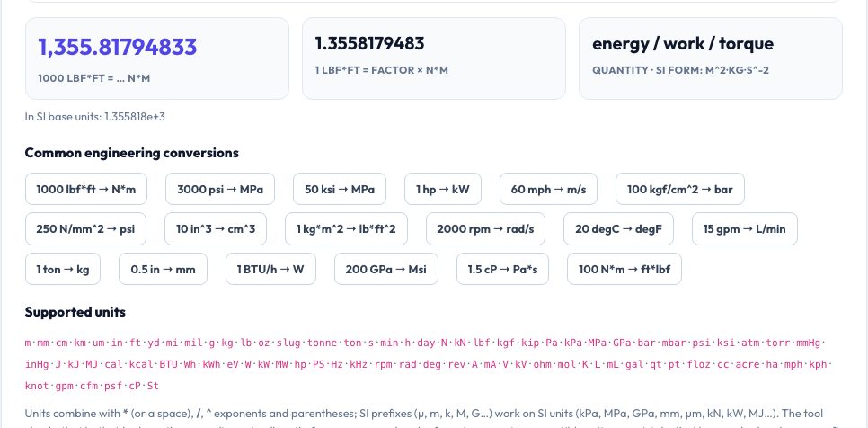This screenshot has width=868, height=428.
Task: Click the energy / work / torque quantity
Action: point(683,44)
